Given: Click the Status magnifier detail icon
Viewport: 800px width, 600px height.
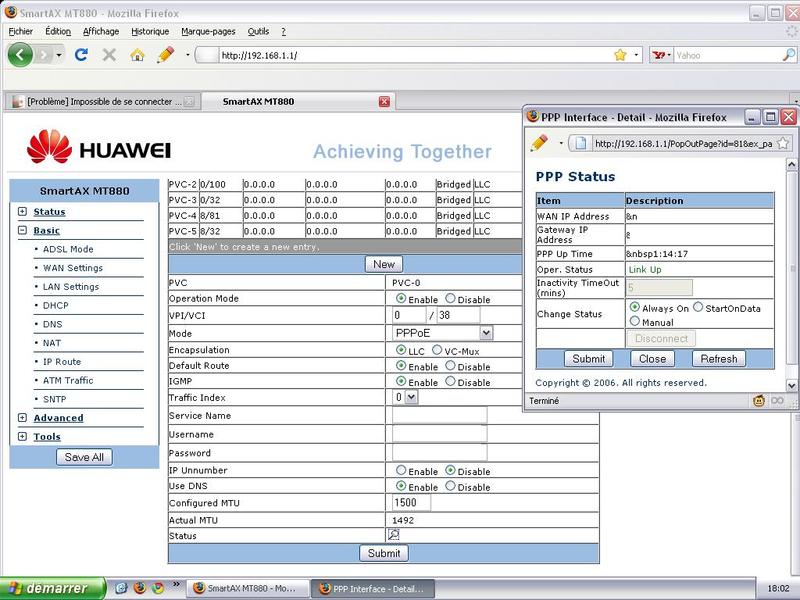Looking at the screenshot, I should (x=393, y=534).
